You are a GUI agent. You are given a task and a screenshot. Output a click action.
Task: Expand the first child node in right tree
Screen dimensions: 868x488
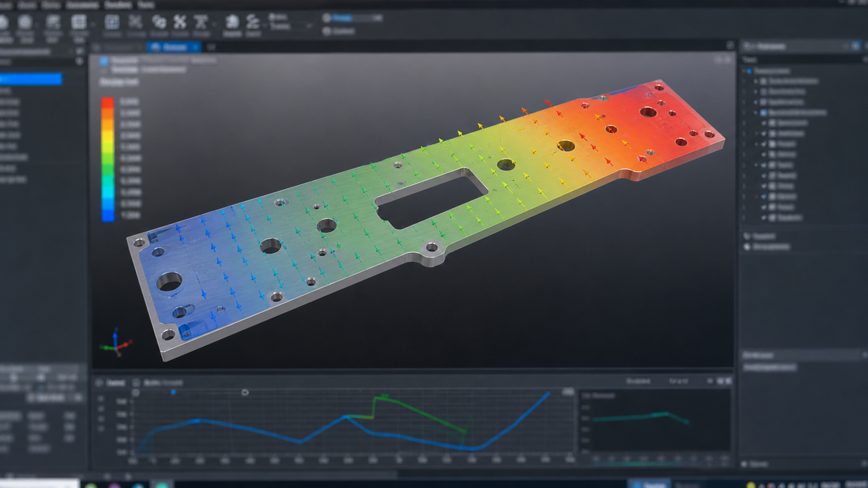click(x=755, y=82)
